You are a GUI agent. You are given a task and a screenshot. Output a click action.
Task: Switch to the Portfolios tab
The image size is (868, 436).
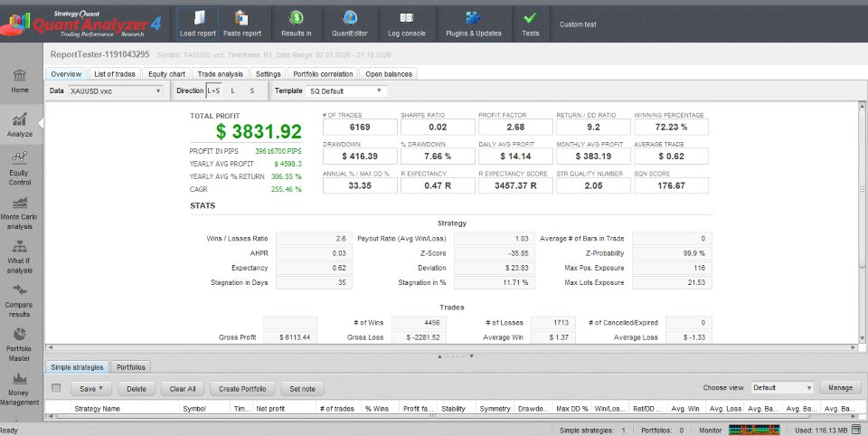click(x=130, y=367)
